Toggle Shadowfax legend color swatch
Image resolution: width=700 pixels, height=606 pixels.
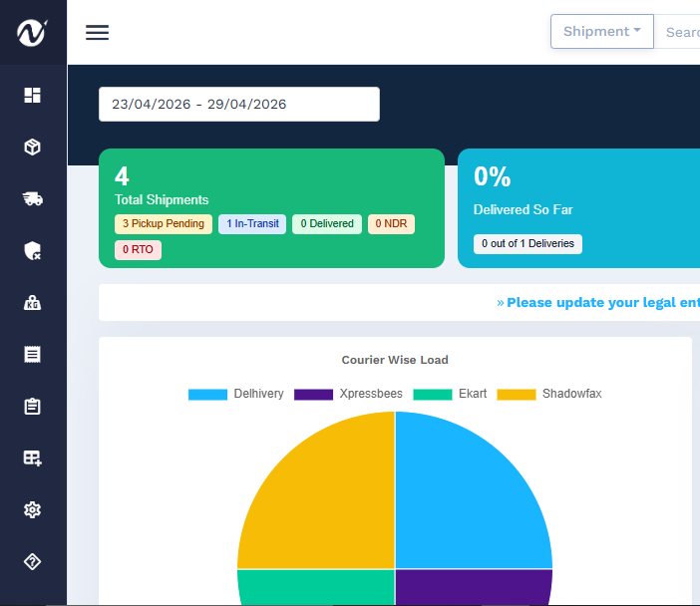[517, 395]
